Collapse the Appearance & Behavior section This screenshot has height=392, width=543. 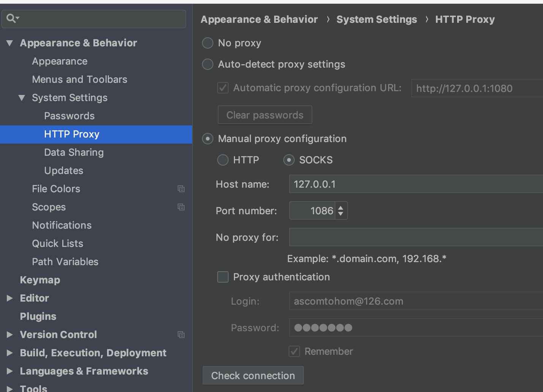pos(10,43)
